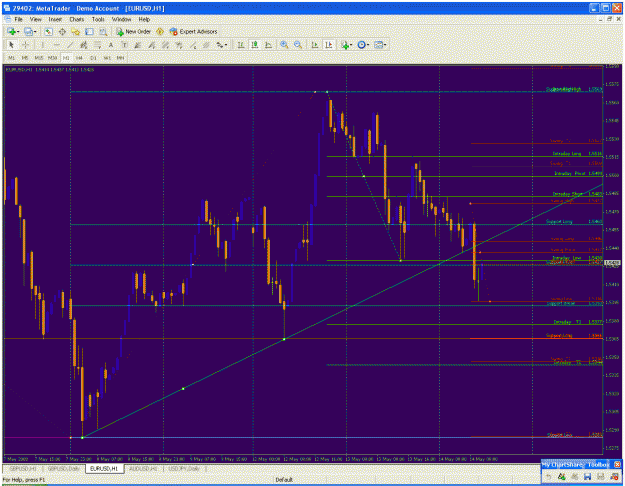Switch to candlestick chart display
Viewport: 625px width, 486px height.
click(254, 45)
